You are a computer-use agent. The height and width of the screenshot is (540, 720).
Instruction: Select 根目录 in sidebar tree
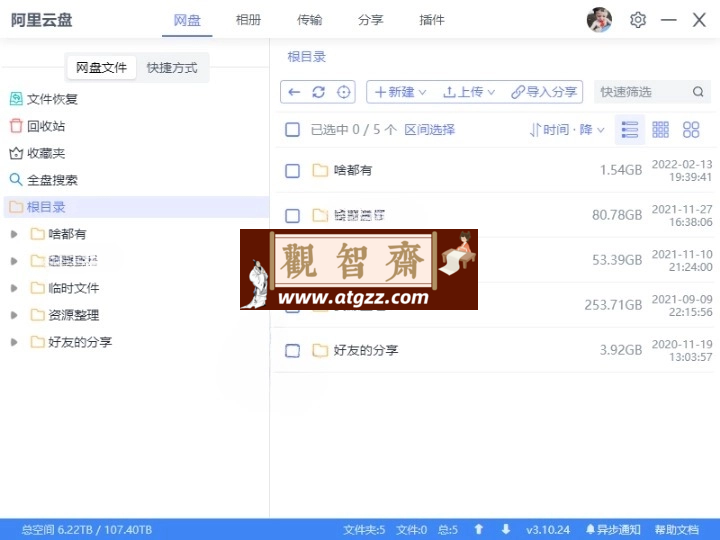coord(136,207)
